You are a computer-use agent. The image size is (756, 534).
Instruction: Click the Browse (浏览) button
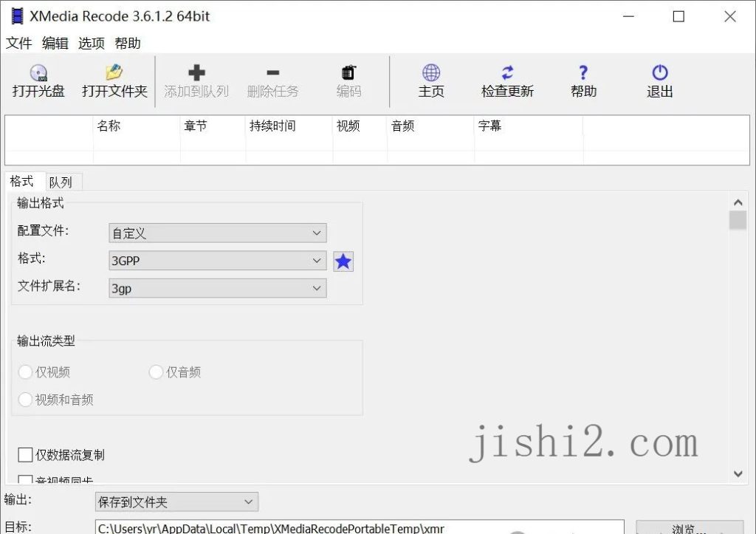(690, 528)
